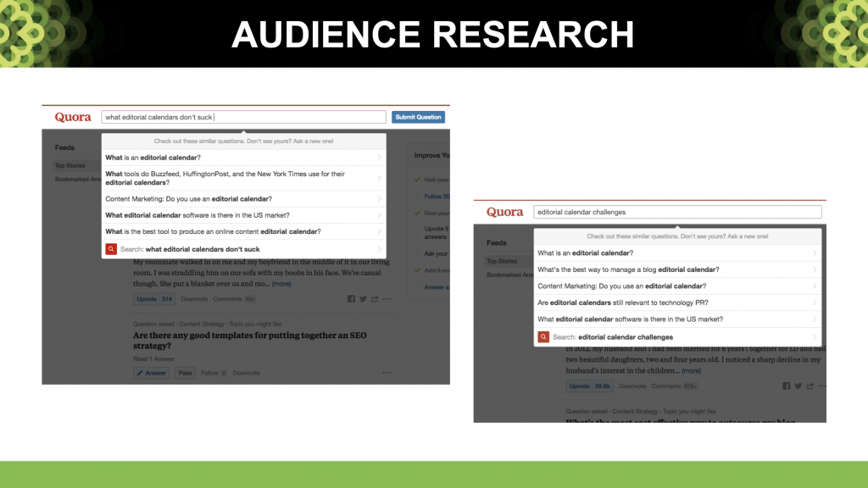This screenshot has width=868, height=488.
Task: Open the three-dot menu in the Upvote 314 row
Action: coord(387,299)
